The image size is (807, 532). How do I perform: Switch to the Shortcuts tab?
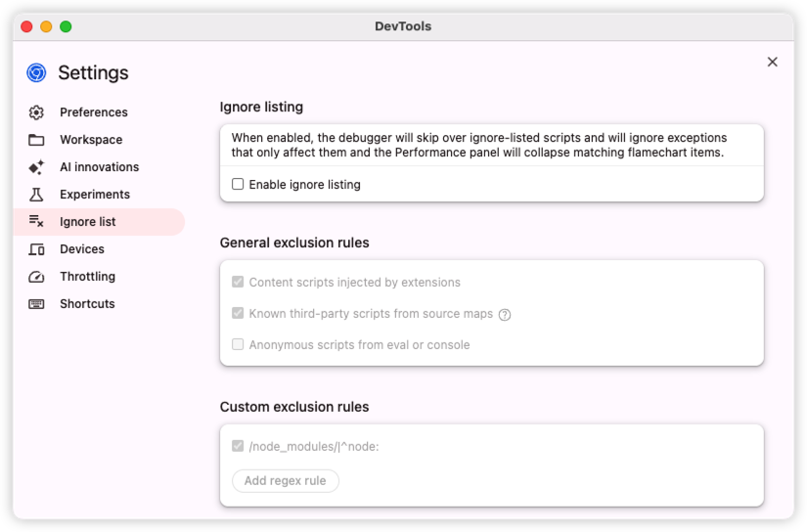(x=87, y=304)
